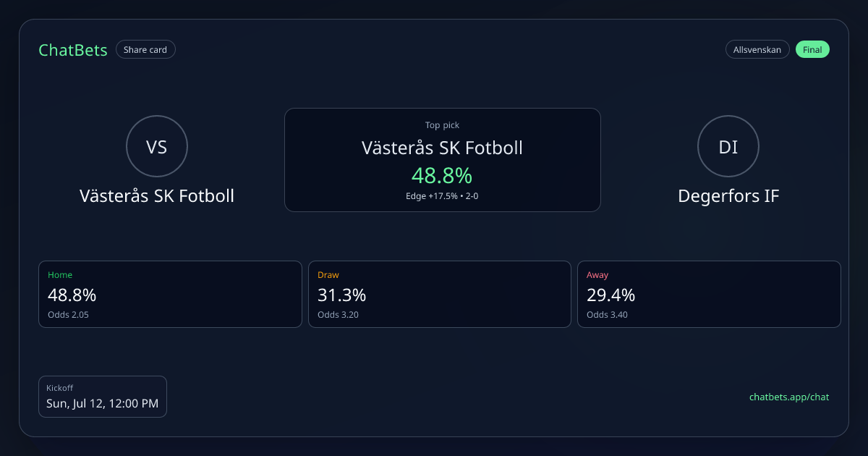Open the chatbets.app/chat link
868x456 pixels.
789,397
